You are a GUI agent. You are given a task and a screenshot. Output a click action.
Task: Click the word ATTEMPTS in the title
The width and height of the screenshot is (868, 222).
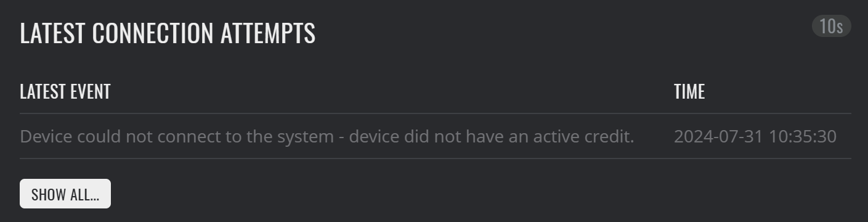[268, 33]
